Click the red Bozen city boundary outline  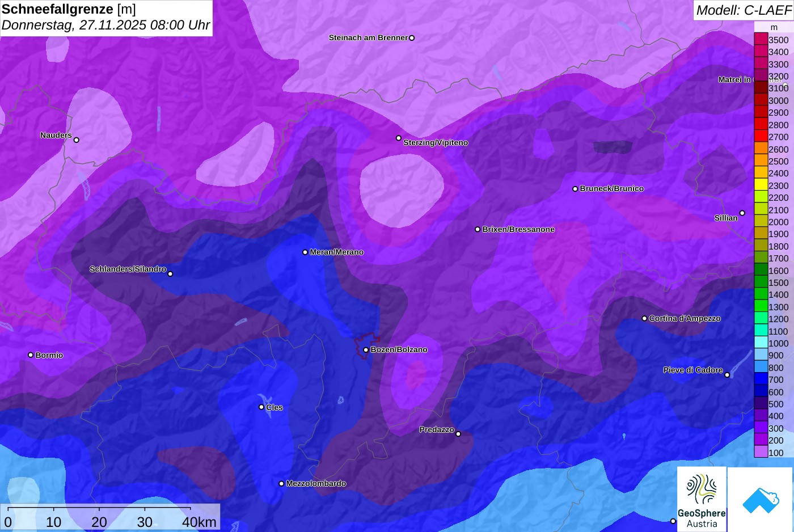(x=366, y=345)
